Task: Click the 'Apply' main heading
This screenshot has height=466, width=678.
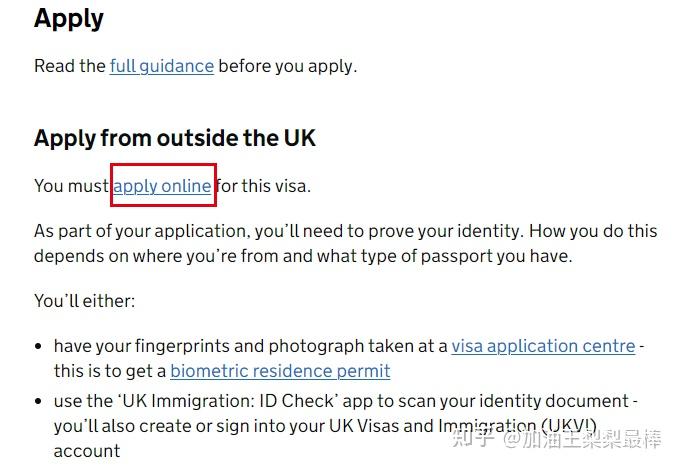Action: 69,18
